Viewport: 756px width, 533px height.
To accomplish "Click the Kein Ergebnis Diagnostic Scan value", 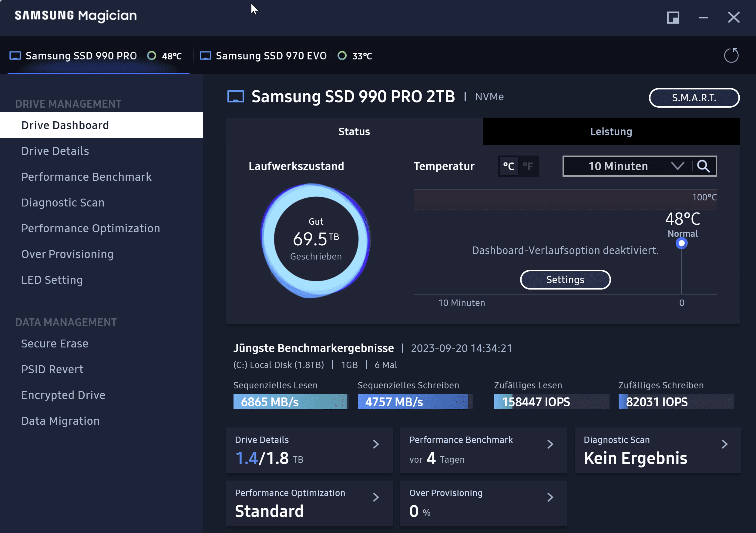I will click(635, 458).
